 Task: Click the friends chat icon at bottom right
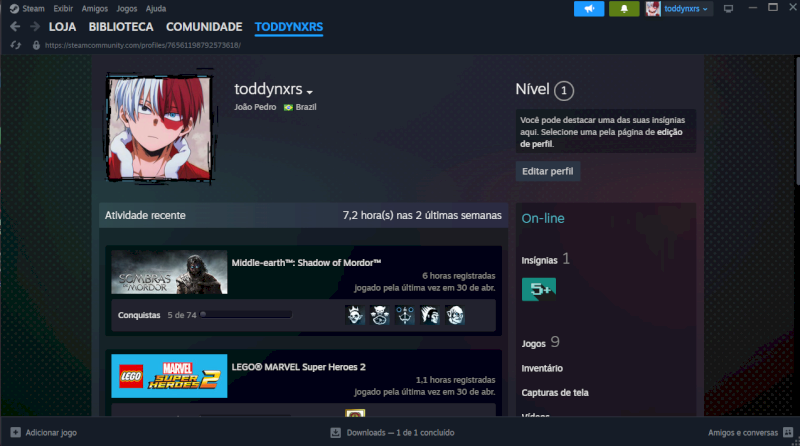tap(788, 432)
